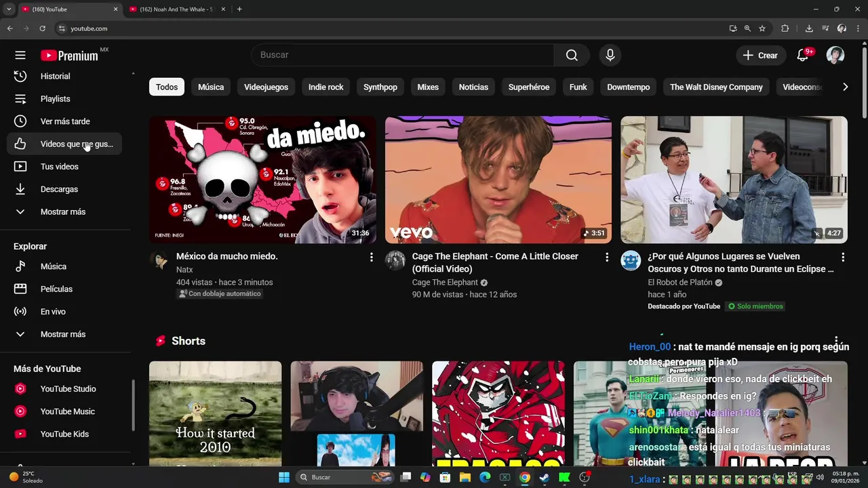
Task: Open Windows Start menu
Action: point(284,477)
